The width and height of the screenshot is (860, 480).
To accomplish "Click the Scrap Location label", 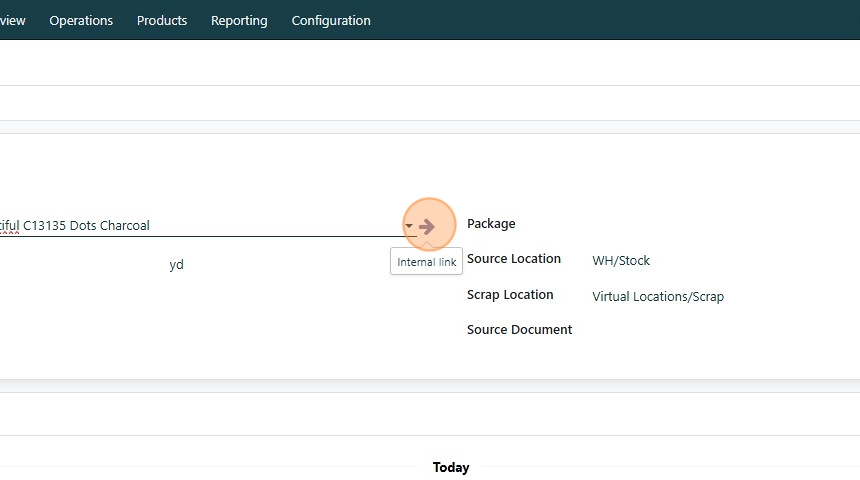I will tap(510, 295).
